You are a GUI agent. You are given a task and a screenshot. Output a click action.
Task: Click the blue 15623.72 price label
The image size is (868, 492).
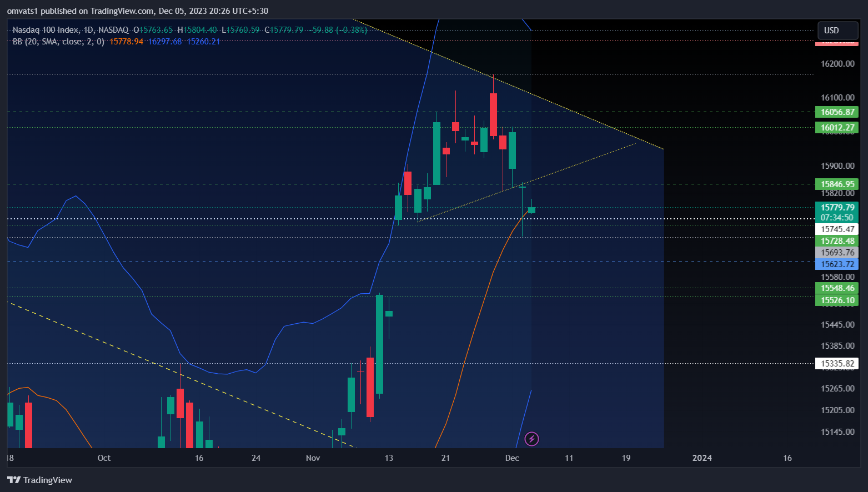pos(837,264)
